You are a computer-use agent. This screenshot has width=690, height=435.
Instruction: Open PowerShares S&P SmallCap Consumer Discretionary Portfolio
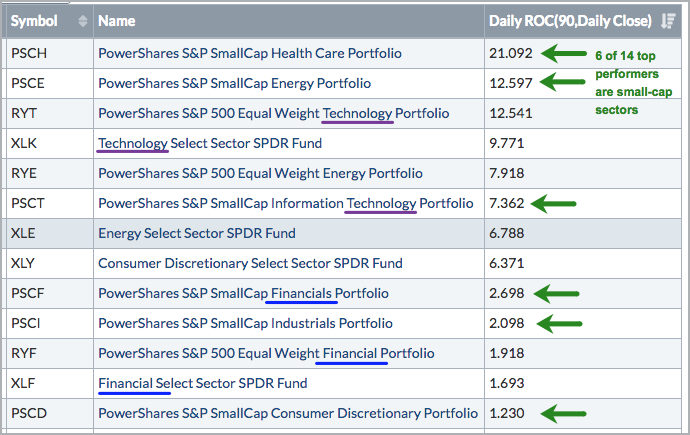pyautogui.click(x=288, y=413)
